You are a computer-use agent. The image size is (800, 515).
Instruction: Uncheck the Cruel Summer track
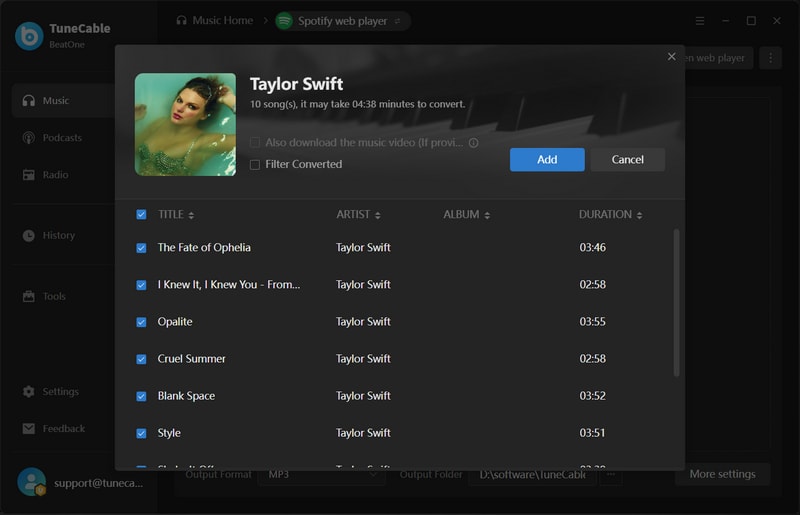coord(141,359)
